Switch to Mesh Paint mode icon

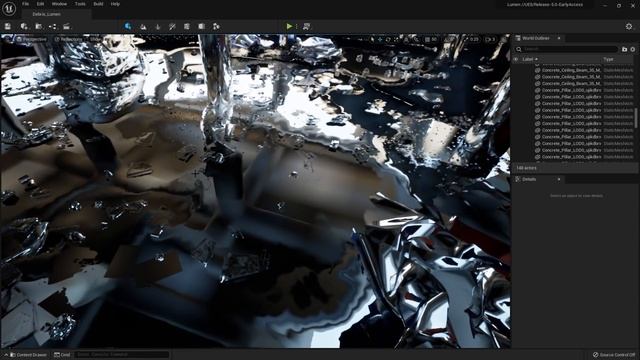pyautogui.click(x=172, y=27)
